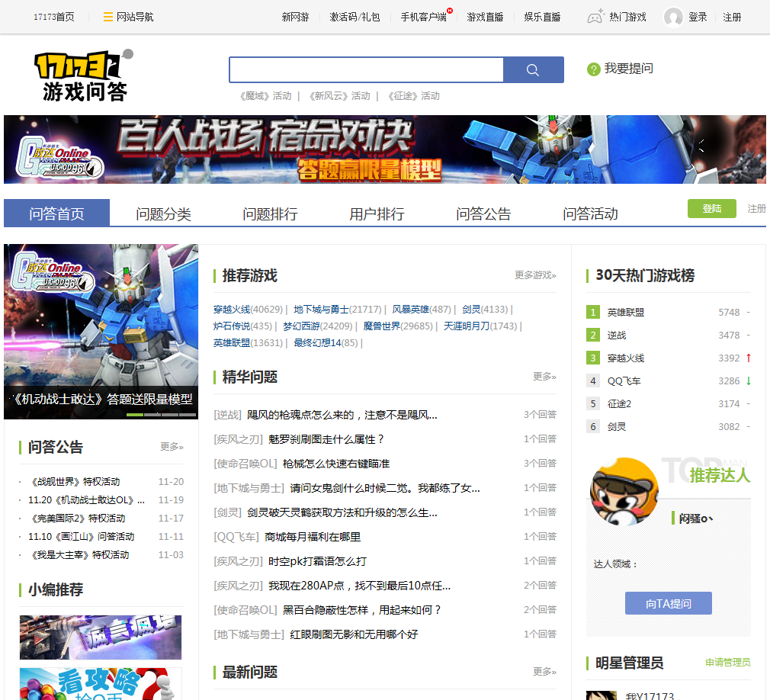
Task: Open question 红眼刷图无影和无用哪个好
Action: [354, 634]
